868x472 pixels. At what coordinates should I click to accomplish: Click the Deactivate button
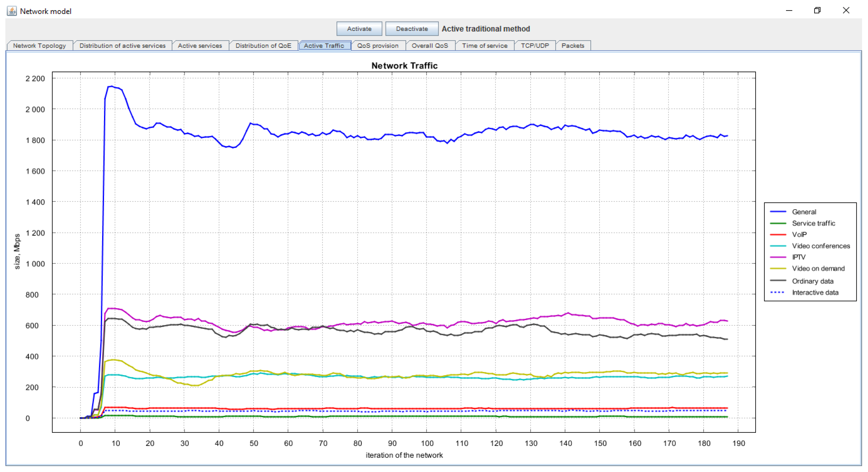click(411, 29)
